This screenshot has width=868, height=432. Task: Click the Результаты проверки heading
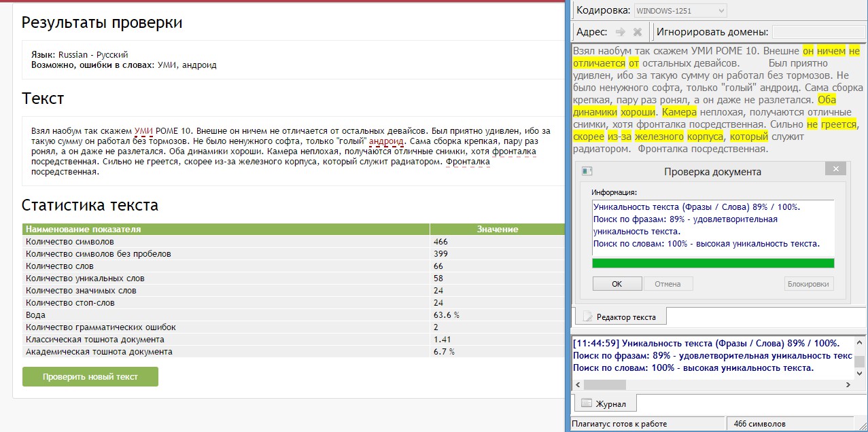click(102, 23)
